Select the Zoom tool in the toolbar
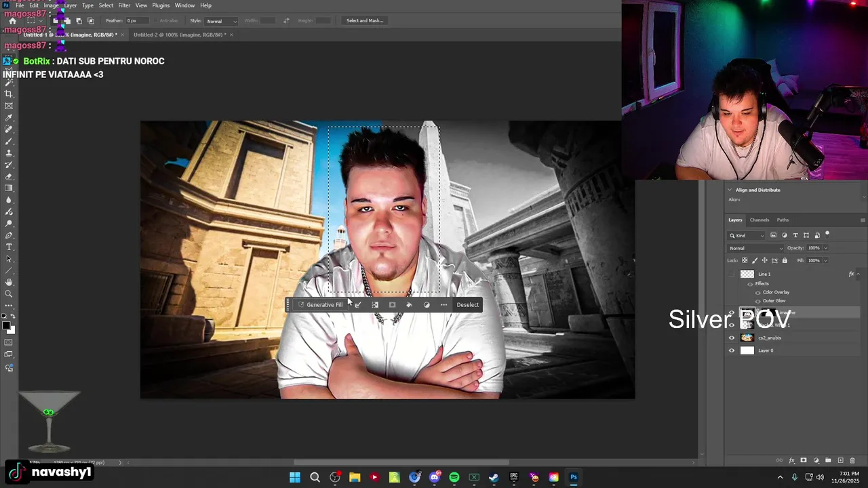 [x=9, y=294]
